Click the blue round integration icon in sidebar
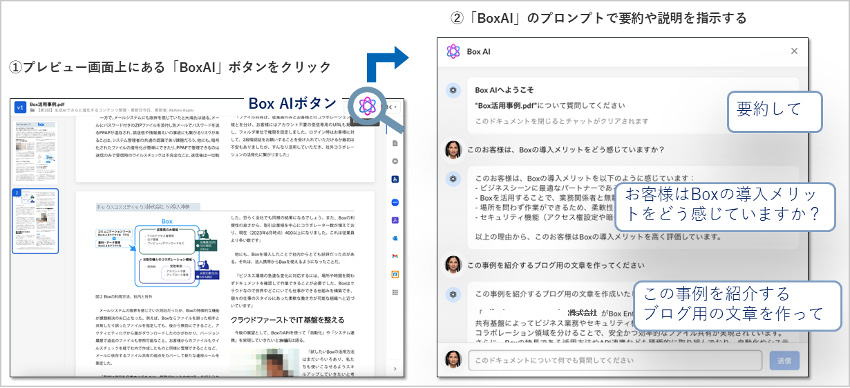The image size is (850, 388). [x=395, y=202]
